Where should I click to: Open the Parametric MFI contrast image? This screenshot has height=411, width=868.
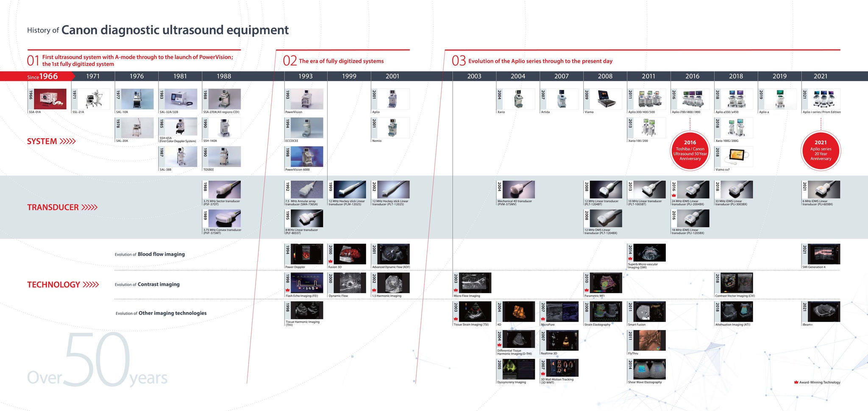606,283
